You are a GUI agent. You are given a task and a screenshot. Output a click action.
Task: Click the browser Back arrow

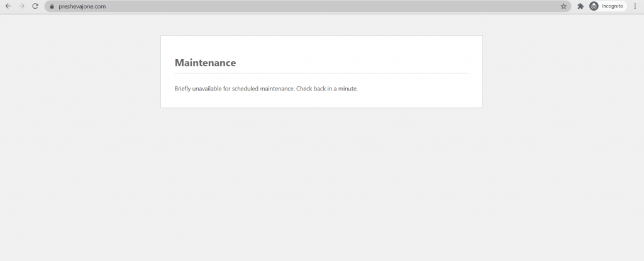tap(8, 6)
